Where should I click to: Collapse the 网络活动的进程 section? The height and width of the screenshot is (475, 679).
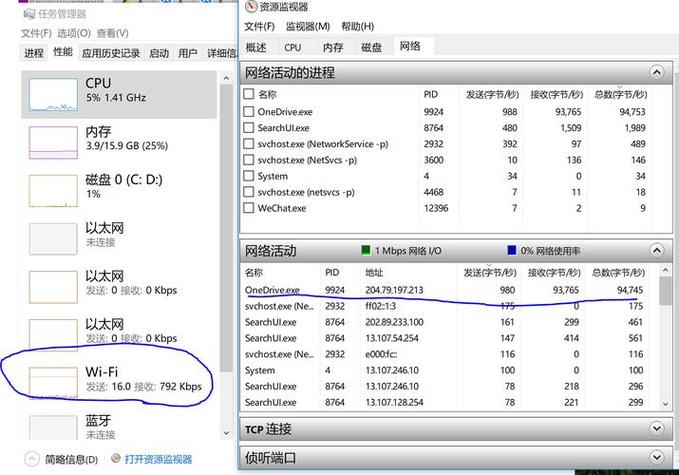[x=656, y=72]
